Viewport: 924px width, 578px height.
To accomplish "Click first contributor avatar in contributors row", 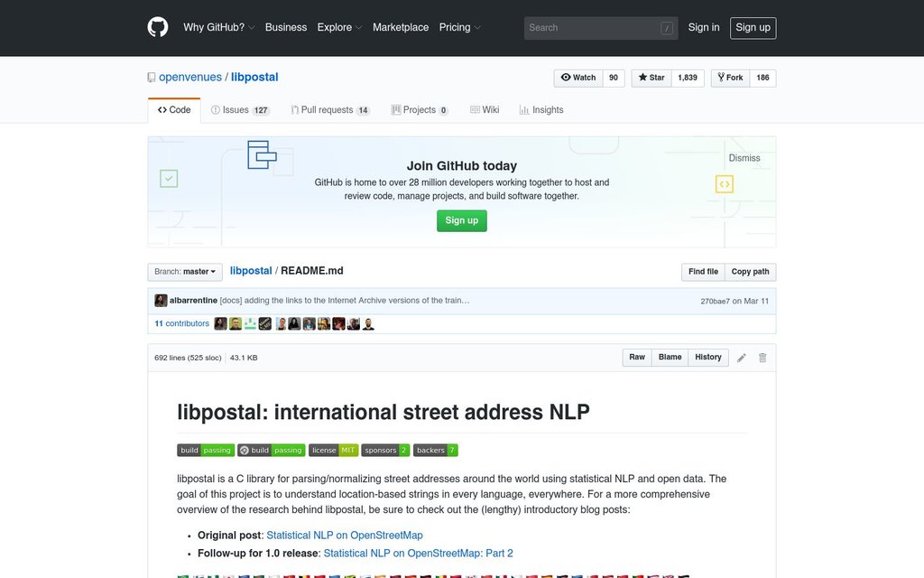I will coord(220,323).
